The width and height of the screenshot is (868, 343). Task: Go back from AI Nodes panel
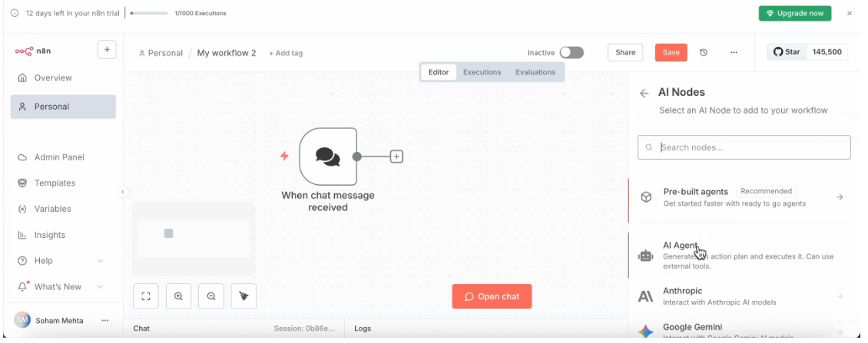pos(644,94)
